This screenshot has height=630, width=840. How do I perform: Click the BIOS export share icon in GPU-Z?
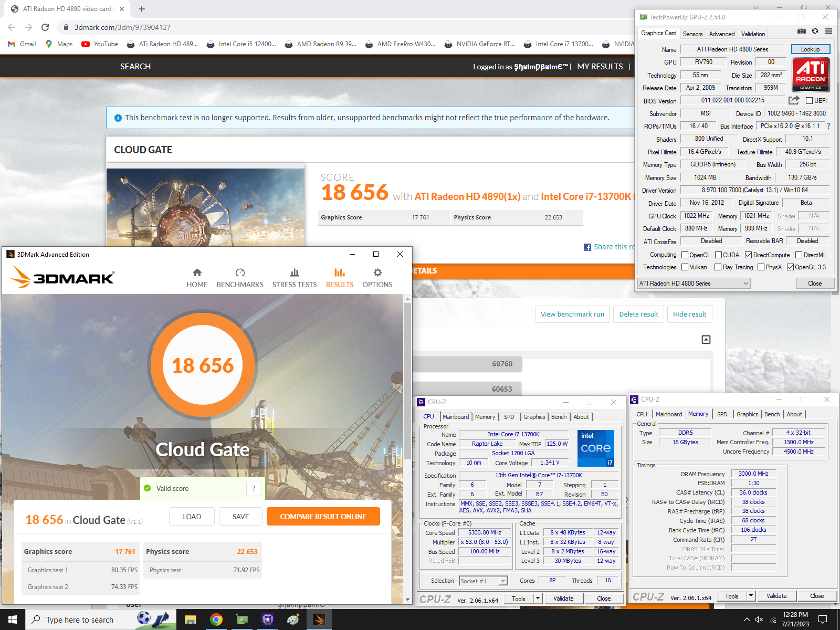(x=794, y=100)
